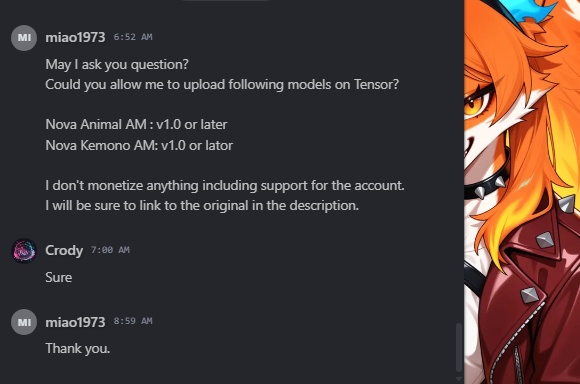
Task: Click the 7:00 AM timestamp
Action: (x=110, y=250)
